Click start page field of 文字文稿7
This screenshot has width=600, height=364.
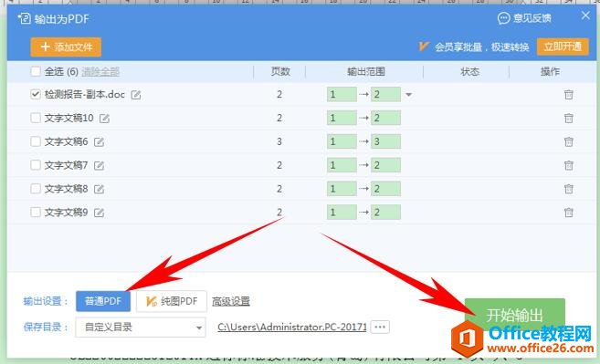[x=342, y=165]
